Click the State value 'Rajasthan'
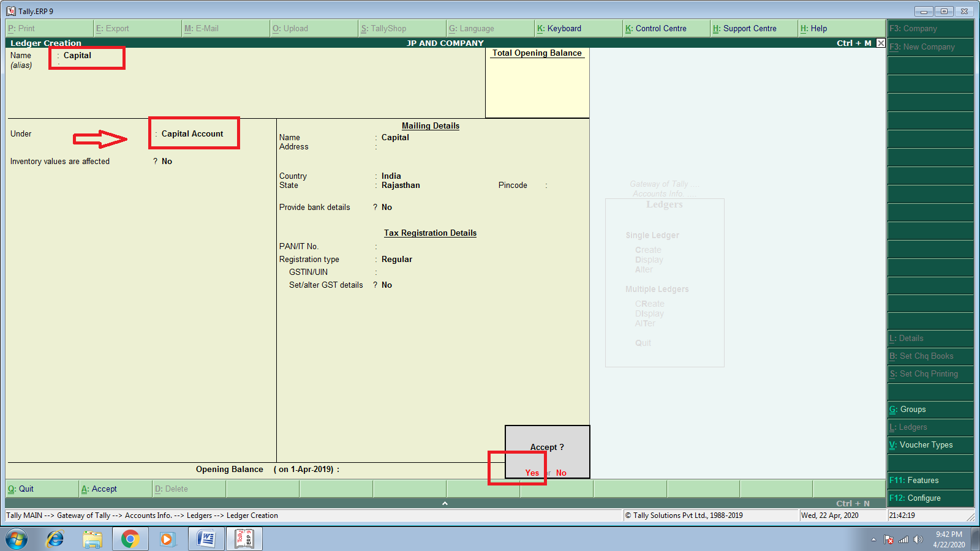 point(401,185)
